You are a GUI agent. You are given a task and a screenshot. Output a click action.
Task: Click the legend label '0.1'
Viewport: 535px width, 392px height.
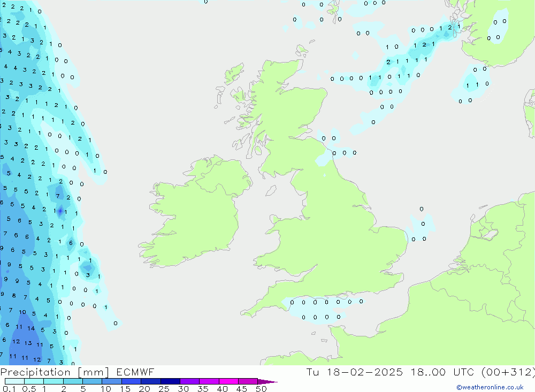[x=9, y=389]
